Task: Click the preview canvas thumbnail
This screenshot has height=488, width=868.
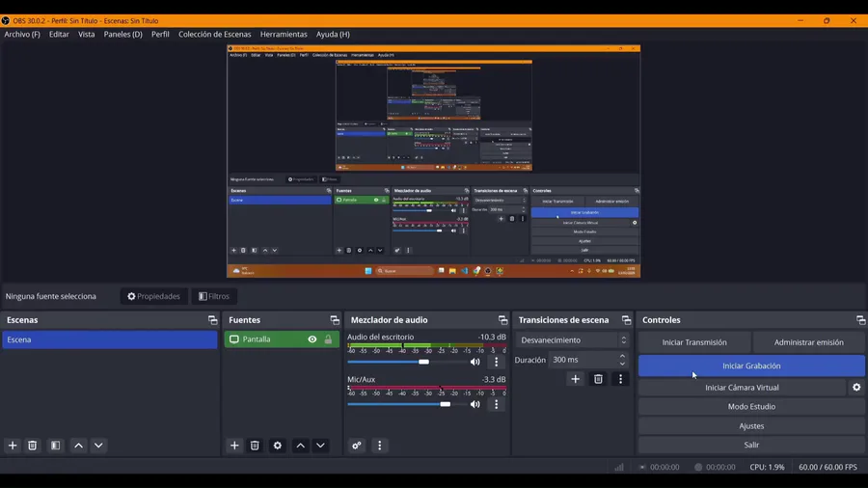Action: 433,161
